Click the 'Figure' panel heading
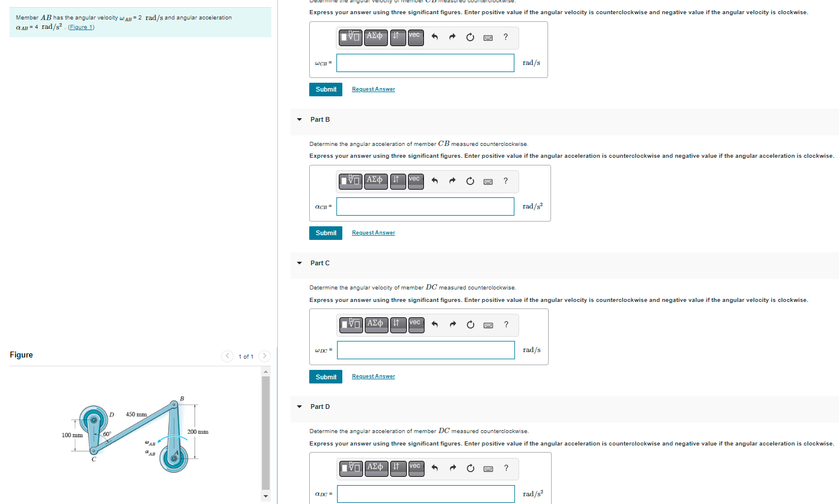The height and width of the screenshot is (504, 839). [x=21, y=355]
